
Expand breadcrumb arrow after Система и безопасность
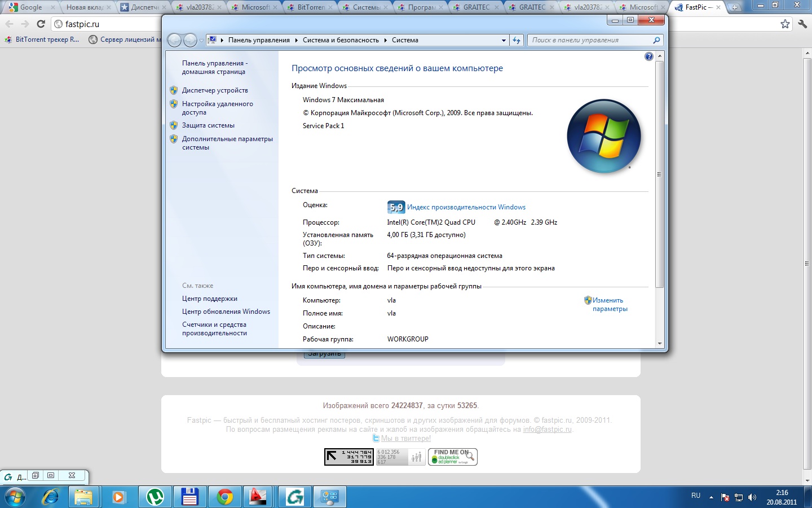coord(385,40)
